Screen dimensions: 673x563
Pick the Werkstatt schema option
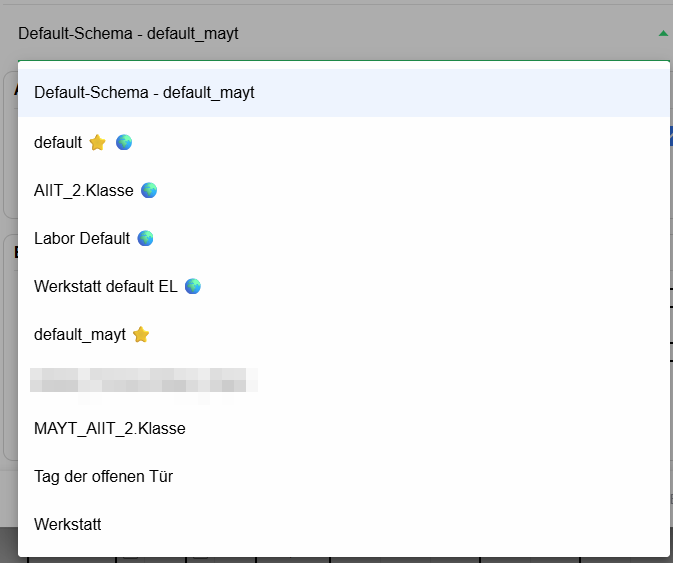[x=343, y=524]
